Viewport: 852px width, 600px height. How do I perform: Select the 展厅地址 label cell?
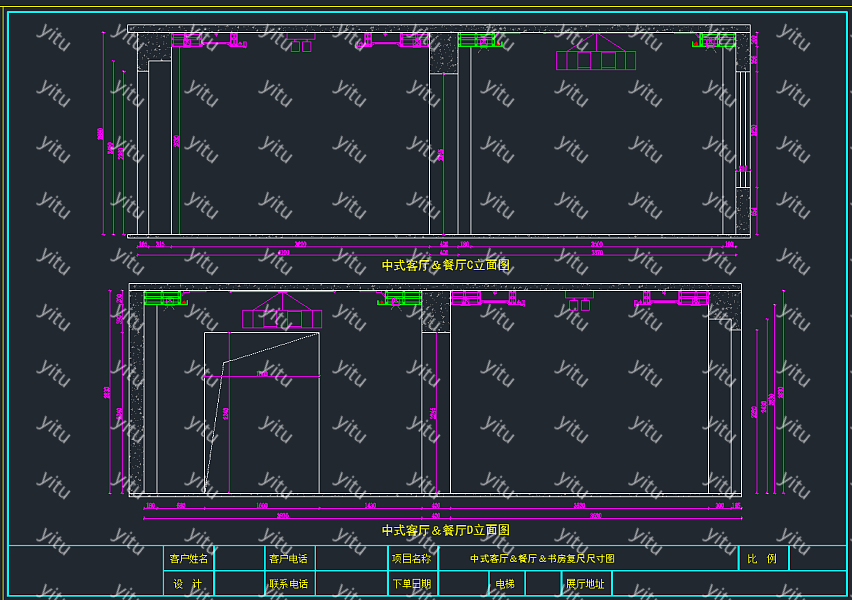586,584
